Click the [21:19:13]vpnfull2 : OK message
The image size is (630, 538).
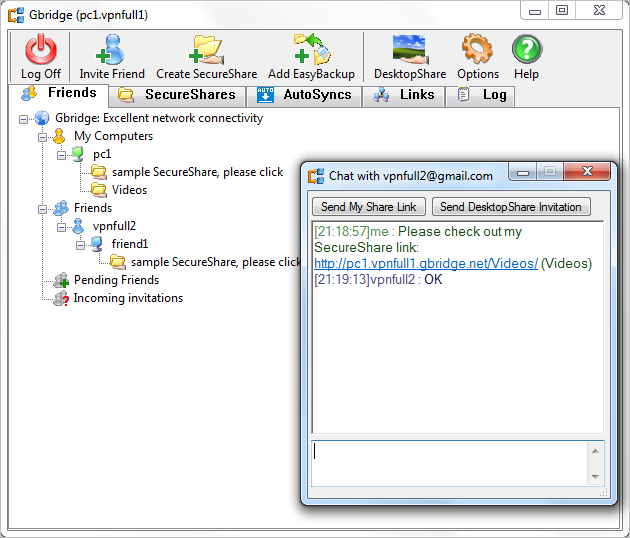(378, 279)
